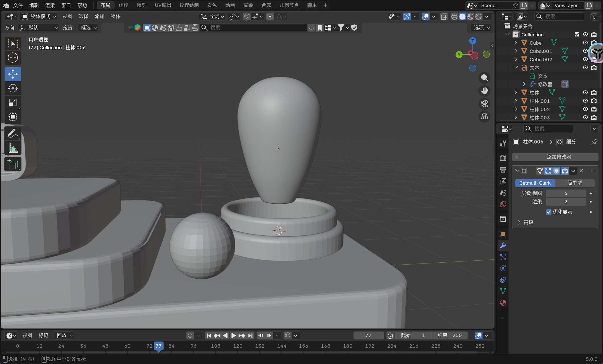Open the 回放 dropdown in timeline

64,335
